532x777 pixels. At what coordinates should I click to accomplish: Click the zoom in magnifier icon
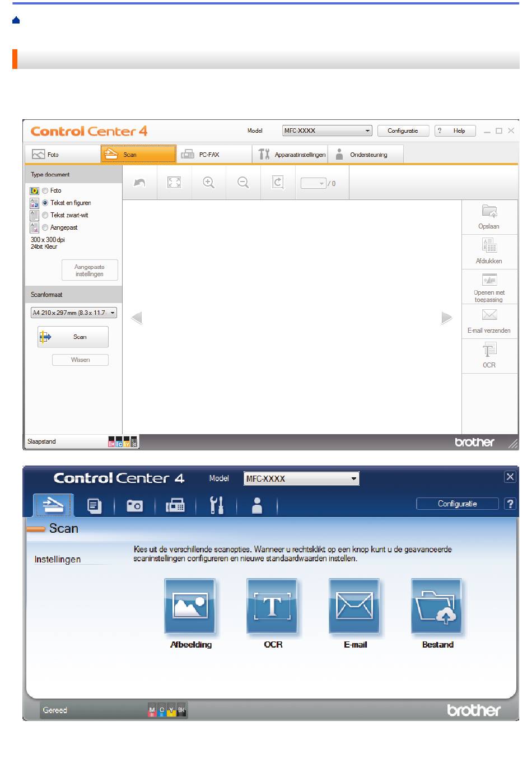[x=209, y=183]
